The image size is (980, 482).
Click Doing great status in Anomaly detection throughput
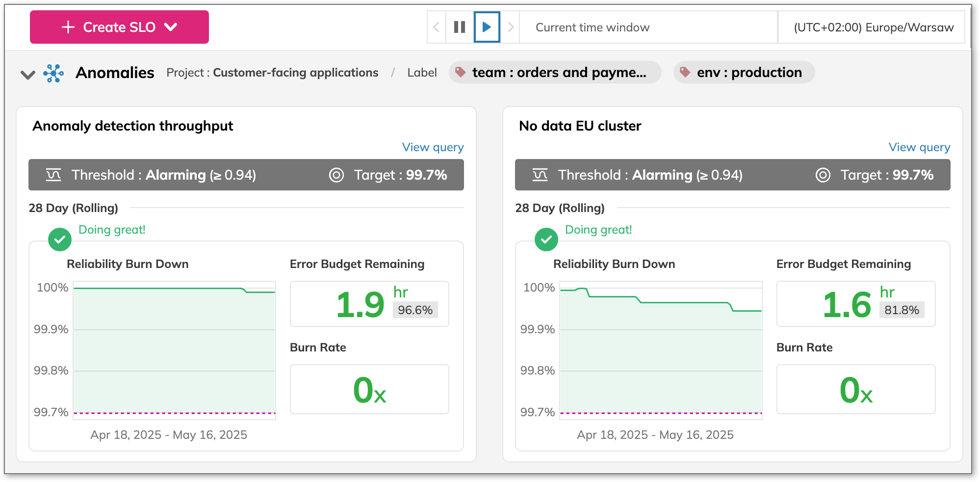[112, 230]
